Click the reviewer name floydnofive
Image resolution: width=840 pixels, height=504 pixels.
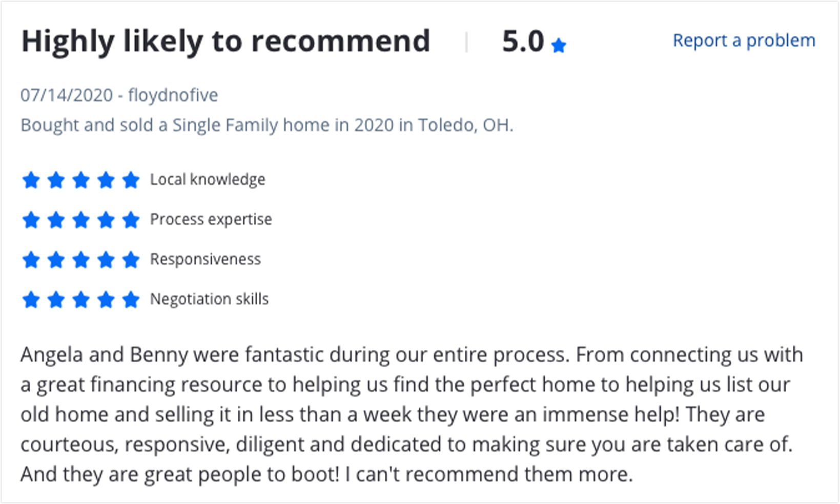point(173,95)
